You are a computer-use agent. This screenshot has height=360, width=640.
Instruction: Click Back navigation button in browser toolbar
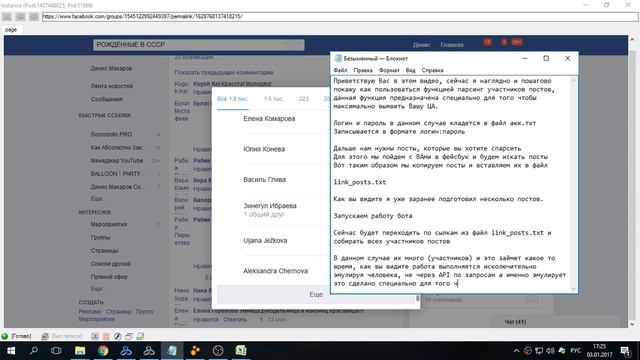(x=7, y=17)
